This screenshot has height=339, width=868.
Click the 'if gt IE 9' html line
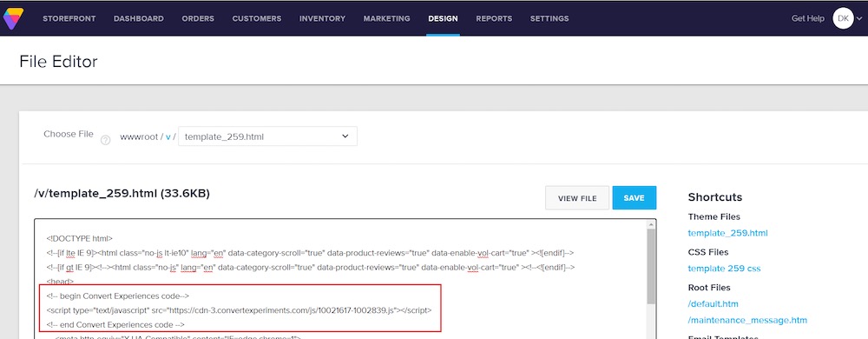(311, 268)
